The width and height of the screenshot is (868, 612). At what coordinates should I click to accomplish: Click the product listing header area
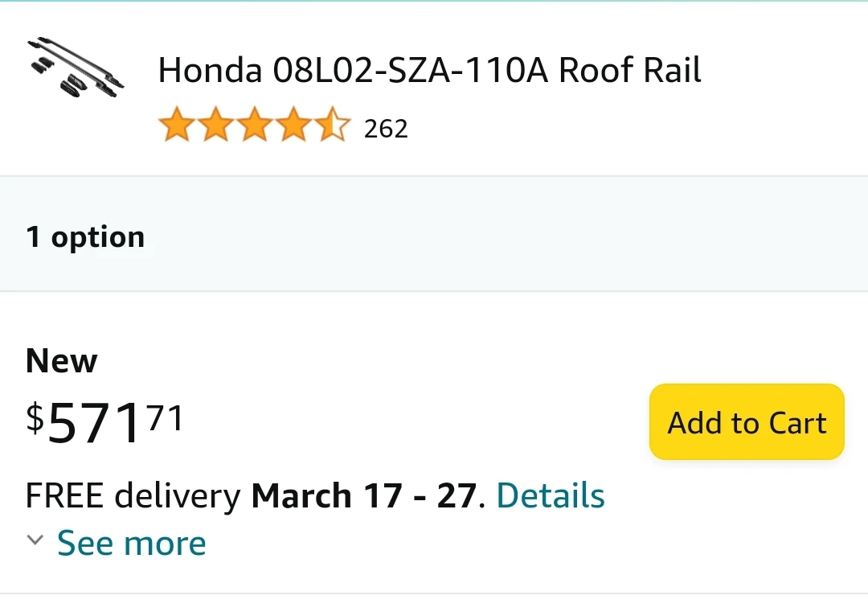[434, 88]
